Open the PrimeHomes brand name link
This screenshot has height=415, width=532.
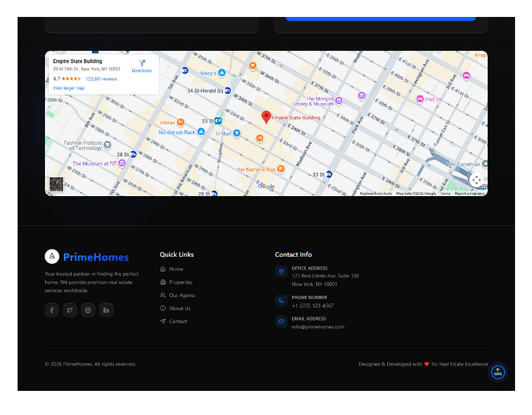pyautogui.click(x=96, y=257)
